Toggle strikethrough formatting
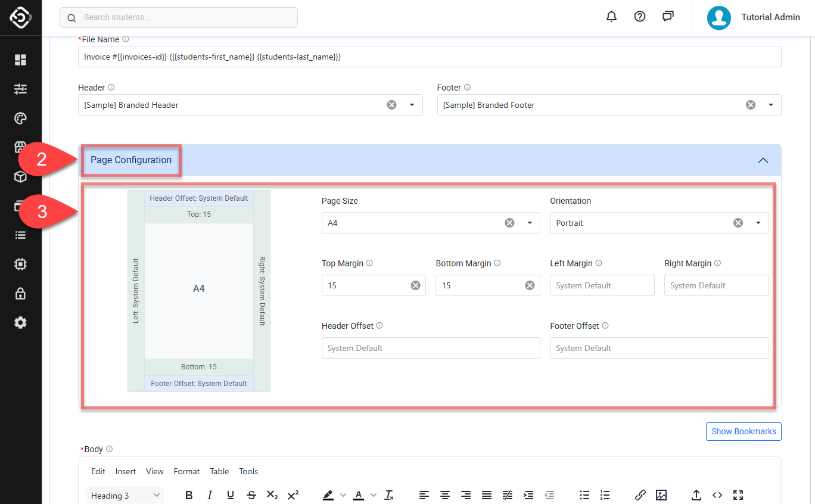Screen dimensions: 815x504 [251, 495]
